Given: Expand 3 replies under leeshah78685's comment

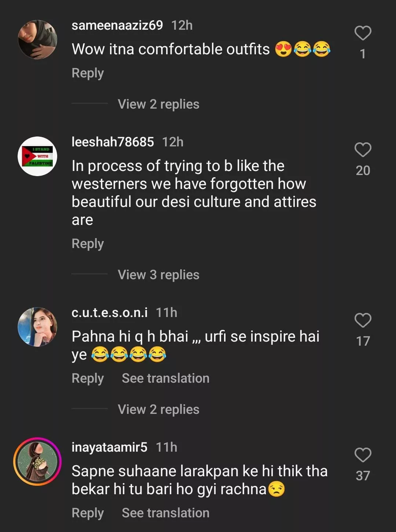Looking at the screenshot, I should coord(158,275).
